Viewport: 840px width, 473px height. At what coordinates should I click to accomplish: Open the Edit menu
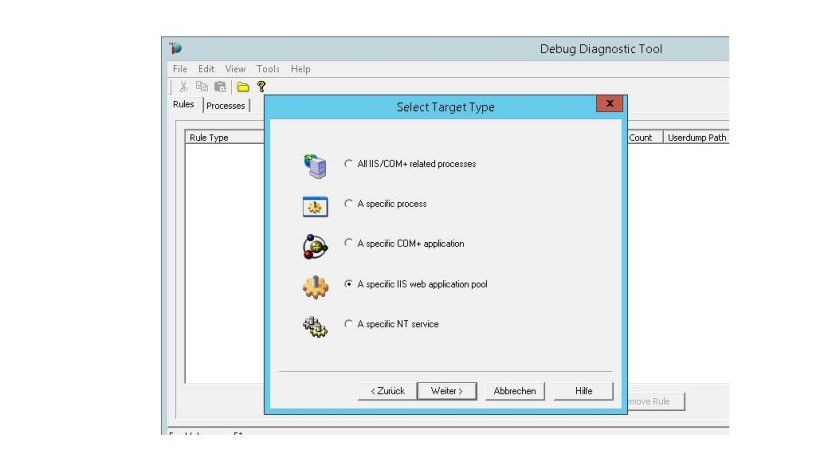(x=206, y=69)
